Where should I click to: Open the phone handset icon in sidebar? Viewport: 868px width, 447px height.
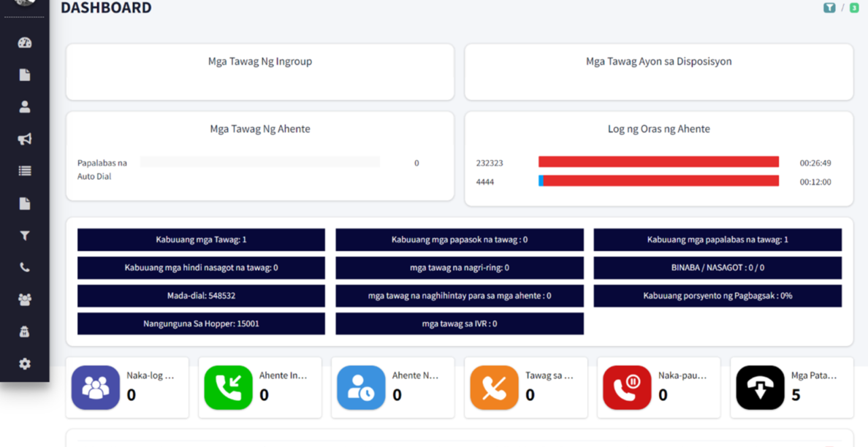click(25, 267)
